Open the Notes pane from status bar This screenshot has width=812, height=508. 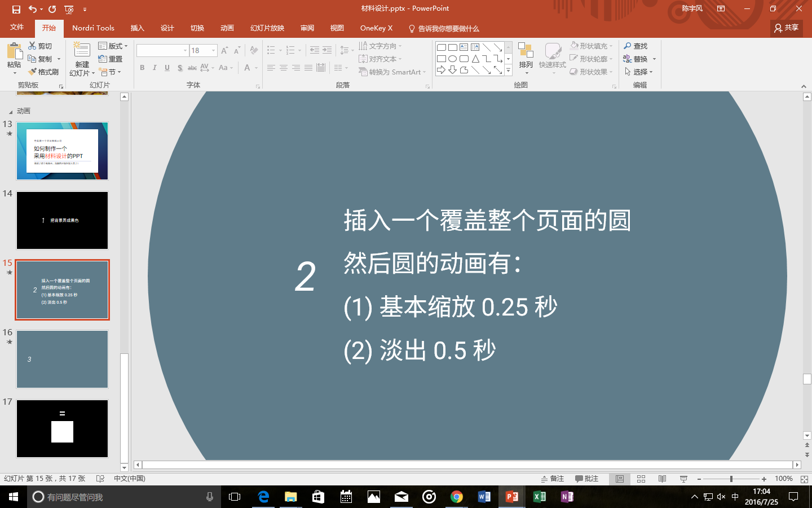tap(554, 478)
